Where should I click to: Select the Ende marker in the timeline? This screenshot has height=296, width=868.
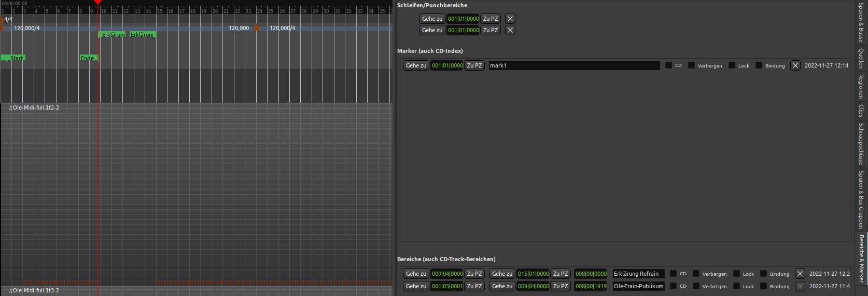tap(88, 58)
